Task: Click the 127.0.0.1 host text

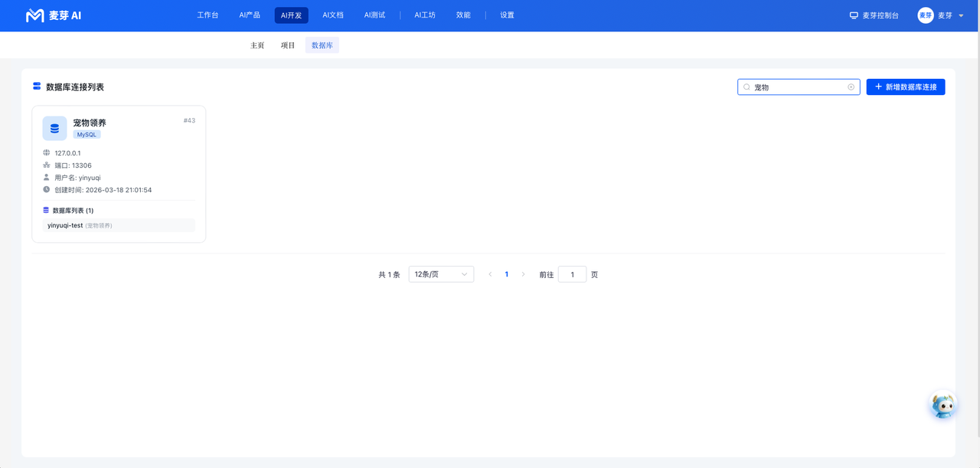Action: [67, 153]
